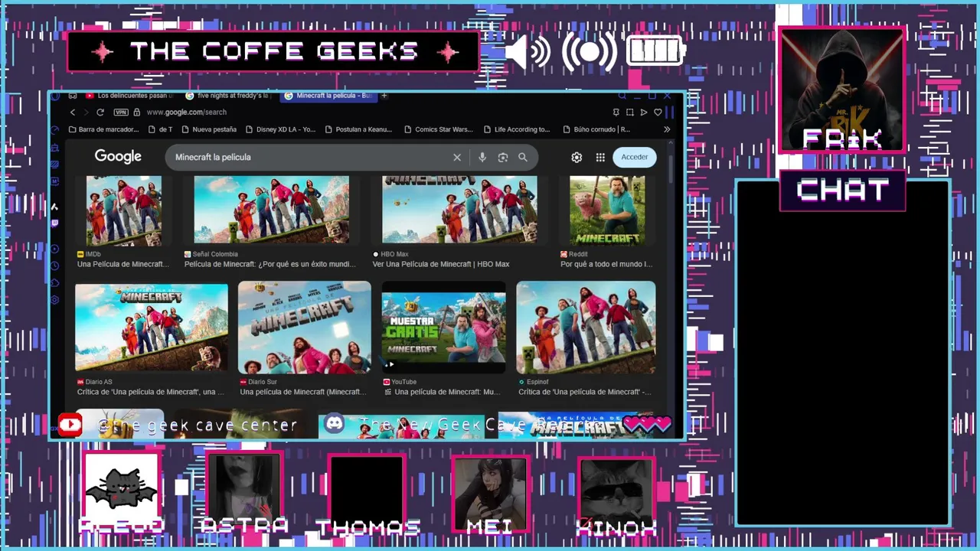Open the Diario Sur poster image
Viewport: 980px width, 551px height.
(x=305, y=328)
